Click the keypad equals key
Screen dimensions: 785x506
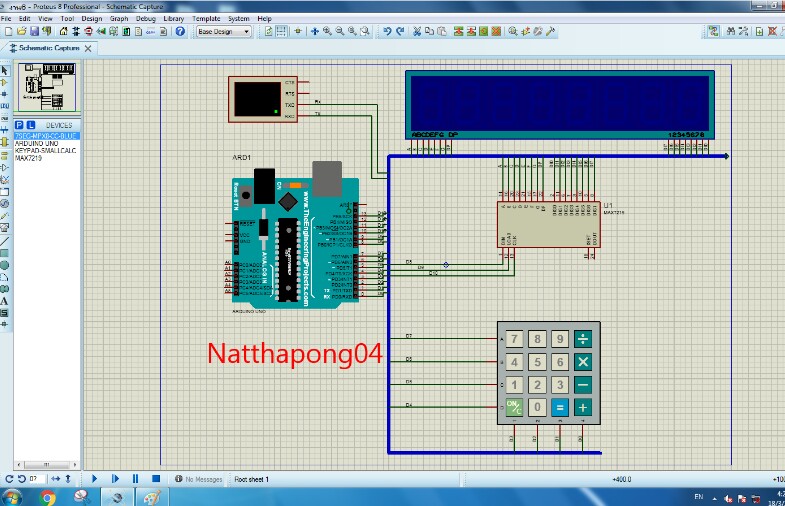point(560,408)
